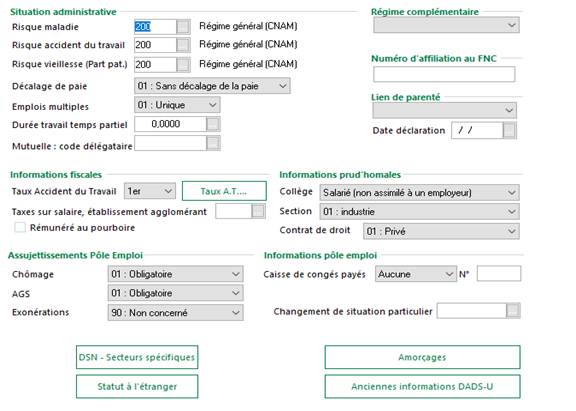This screenshot has width=576, height=411.
Task: Open the Emplois multiples dropdown
Action: [177, 105]
